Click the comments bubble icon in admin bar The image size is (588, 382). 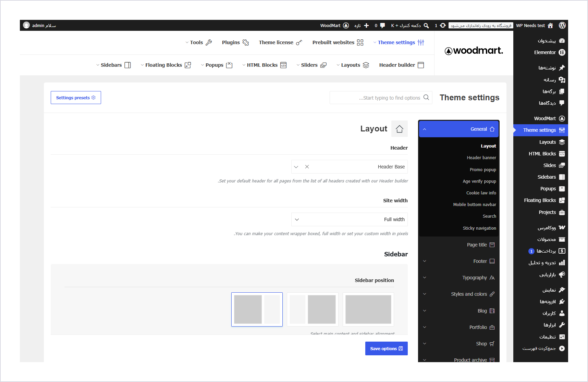tap(382, 25)
